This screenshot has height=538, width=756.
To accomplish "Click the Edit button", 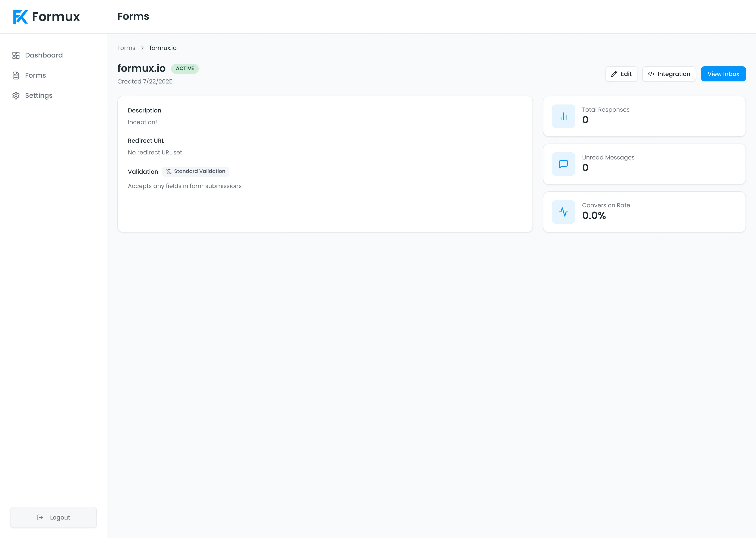I will (x=621, y=74).
